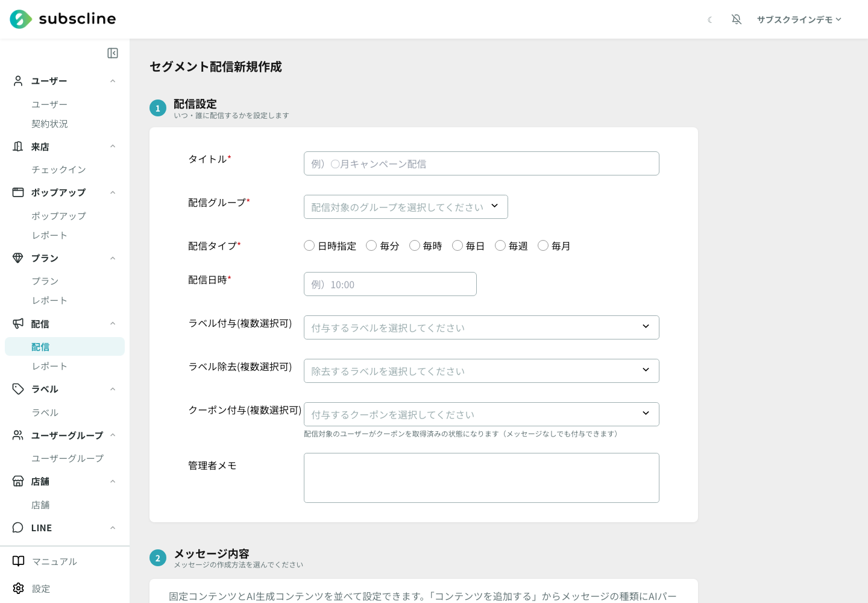Click the プラン diamond icon
The width and height of the screenshot is (868, 603).
pos(18,258)
